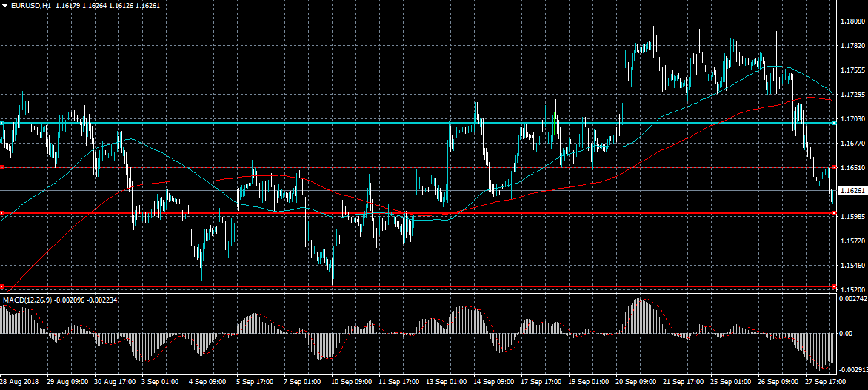Click the 4 Sep 09:00 time label

(208, 382)
